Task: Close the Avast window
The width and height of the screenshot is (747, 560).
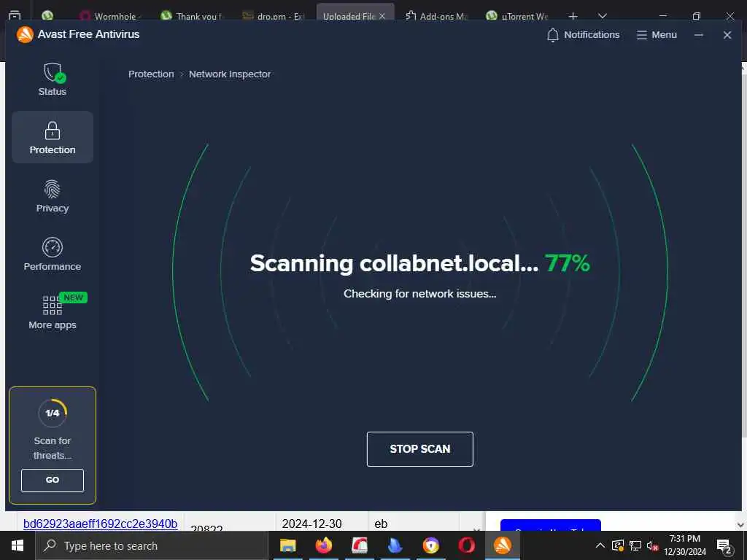Action: (x=727, y=35)
